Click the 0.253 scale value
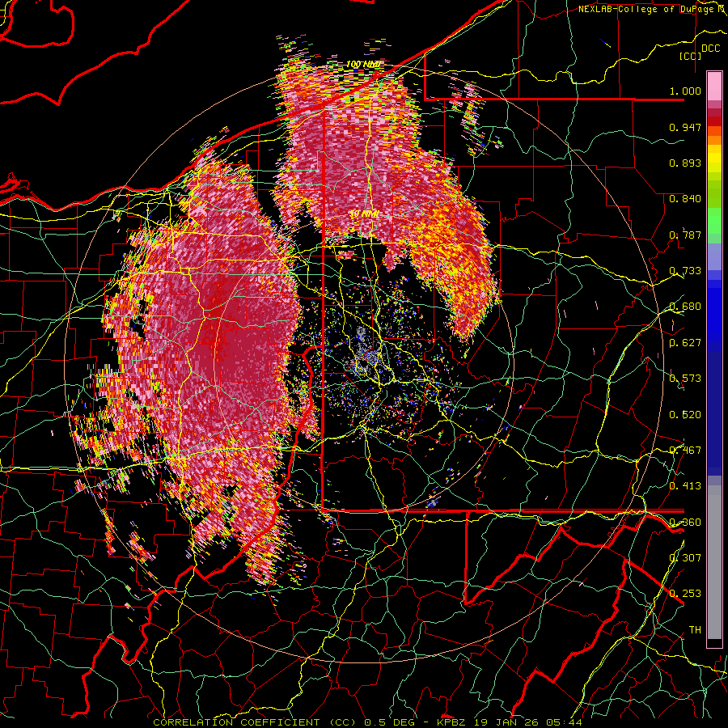 [x=685, y=594]
